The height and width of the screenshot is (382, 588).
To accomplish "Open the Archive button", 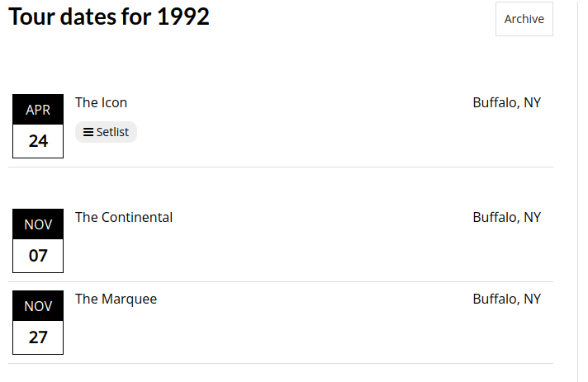I will pyautogui.click(x=524, y=19).
